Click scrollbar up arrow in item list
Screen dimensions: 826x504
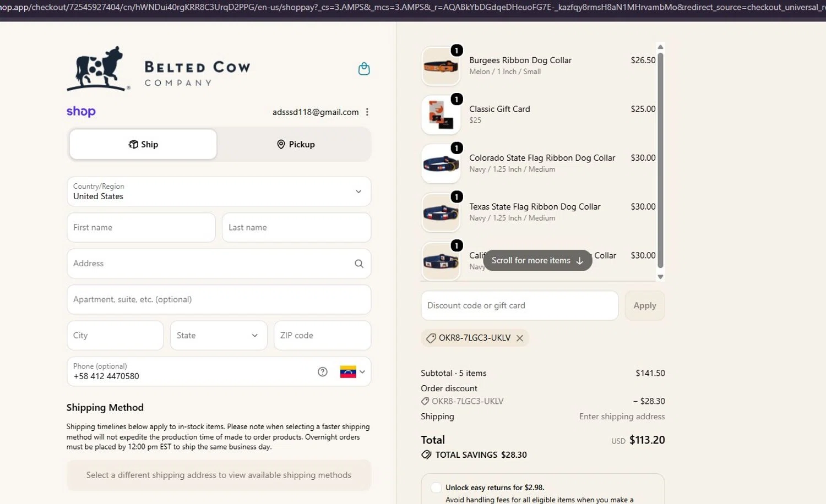pos(660,47)
